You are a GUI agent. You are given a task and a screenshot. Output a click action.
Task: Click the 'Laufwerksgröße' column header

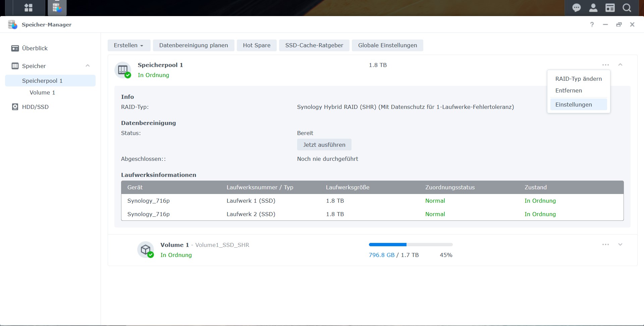[x=347, y=188]
